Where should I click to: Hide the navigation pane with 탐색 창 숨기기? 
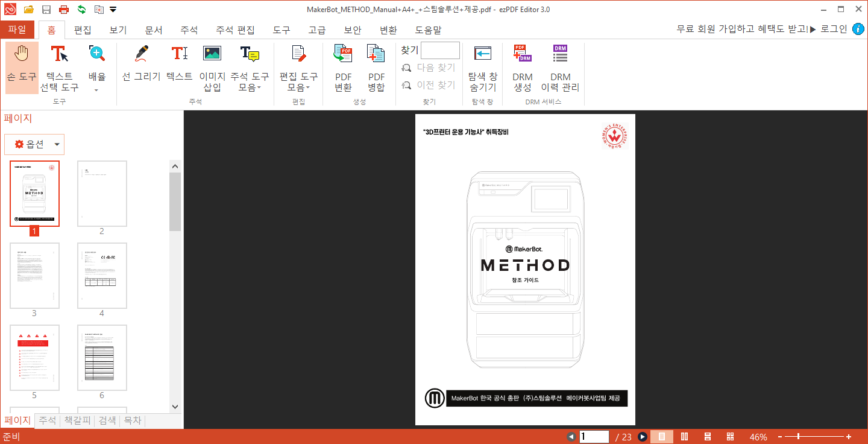[483, 68]
